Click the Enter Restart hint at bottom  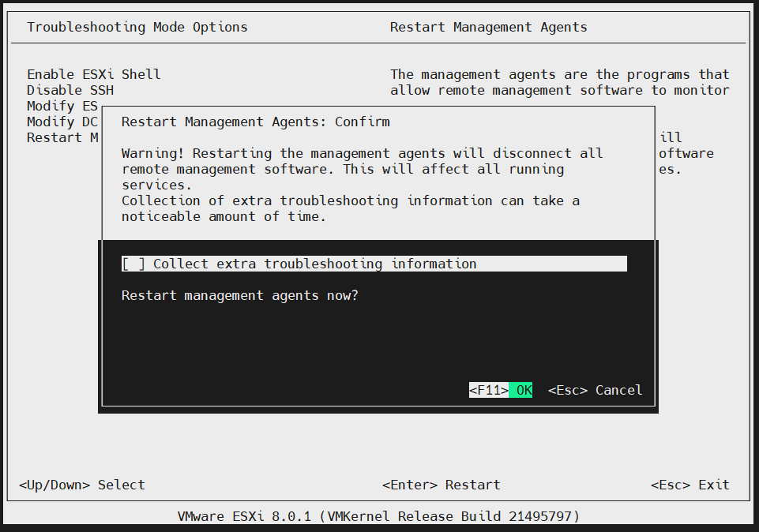click(441, 485)
